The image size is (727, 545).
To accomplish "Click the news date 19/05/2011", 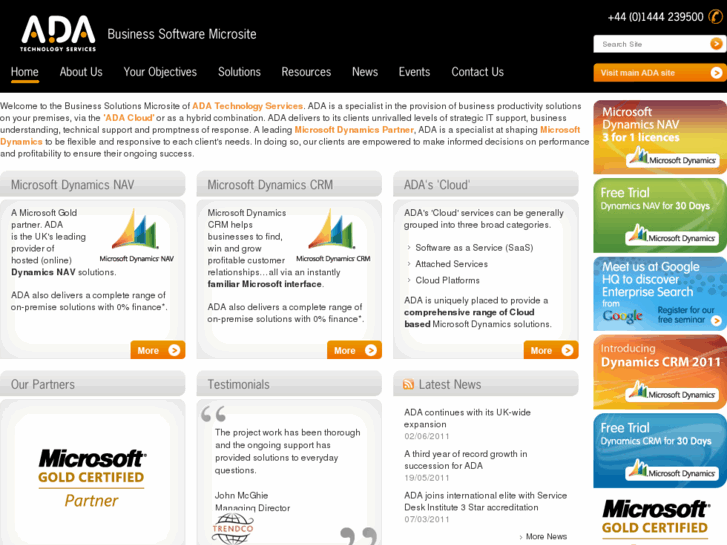I will click(427, 478).
